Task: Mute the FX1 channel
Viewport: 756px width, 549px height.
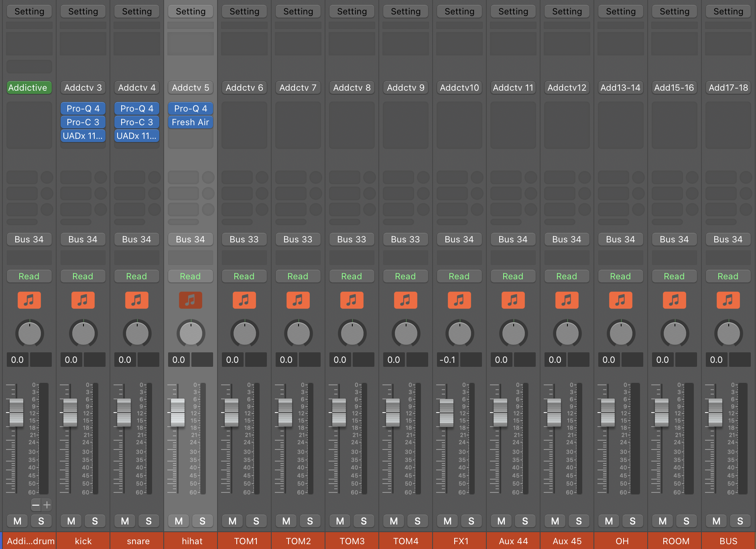Action: click(447, 521)
